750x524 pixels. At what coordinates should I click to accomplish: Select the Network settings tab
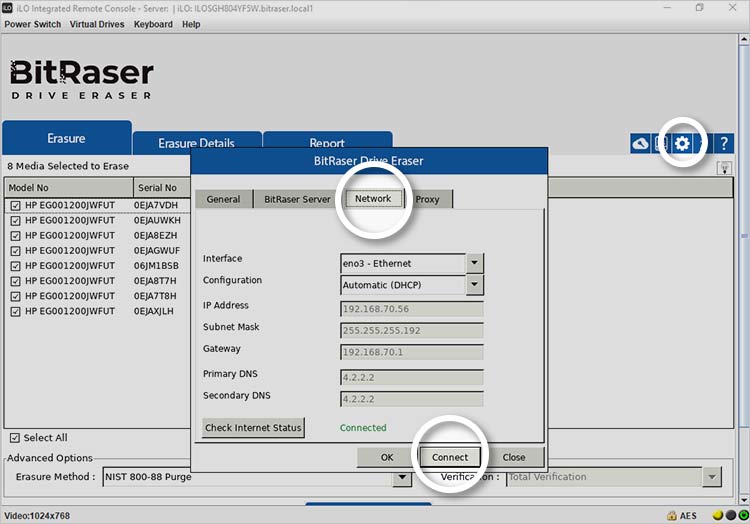(x=373, y=198)
